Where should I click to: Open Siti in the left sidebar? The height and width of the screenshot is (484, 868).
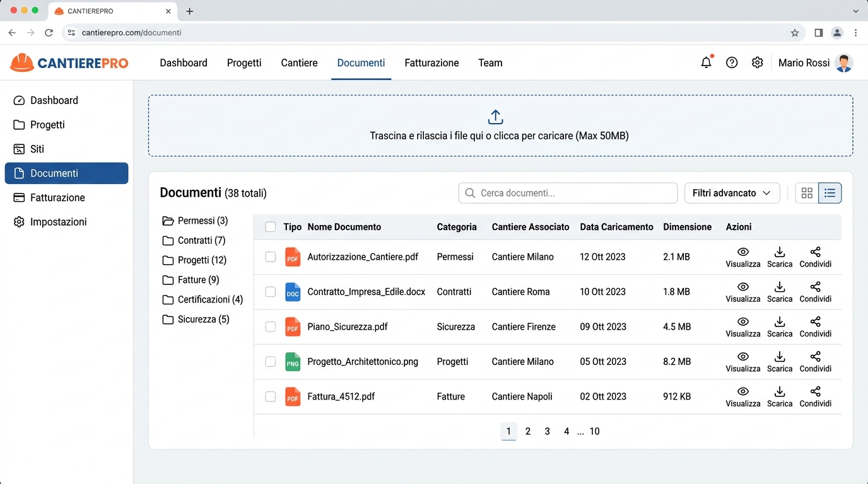[x=37, y=149]
